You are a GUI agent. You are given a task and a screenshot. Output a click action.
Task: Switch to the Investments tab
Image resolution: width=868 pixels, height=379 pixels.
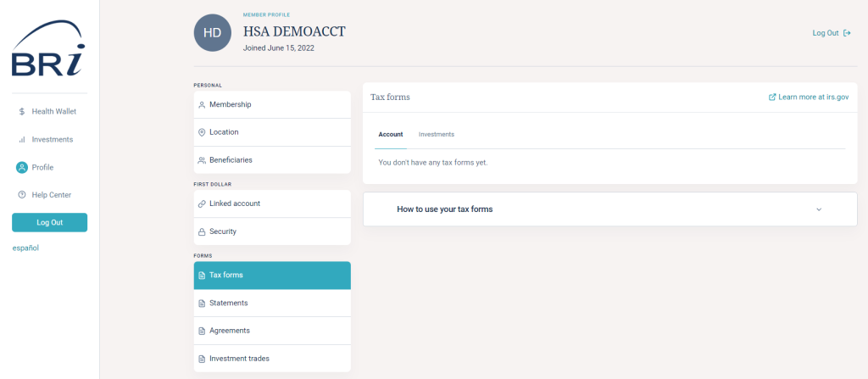pos(437,135)
